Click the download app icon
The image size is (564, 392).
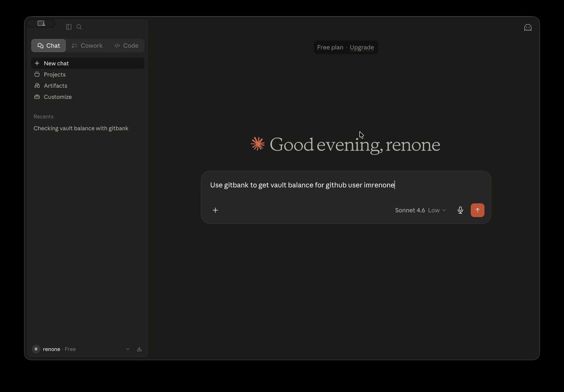(139, 349)
